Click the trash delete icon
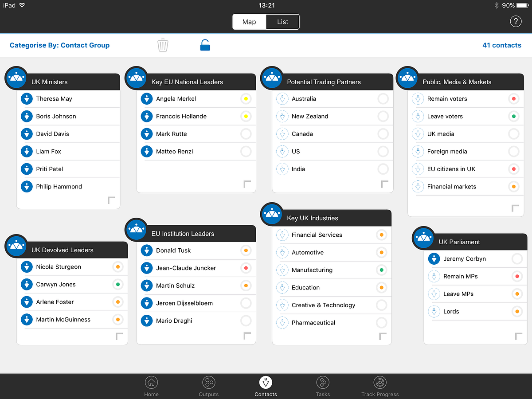The height and width of the screenshot is (399, 532). (163, 45)
